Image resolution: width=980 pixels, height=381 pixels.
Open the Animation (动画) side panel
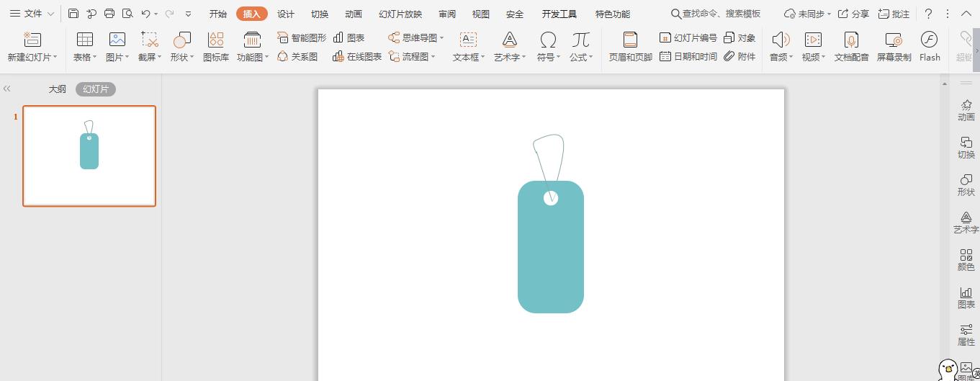coord(966,110)
